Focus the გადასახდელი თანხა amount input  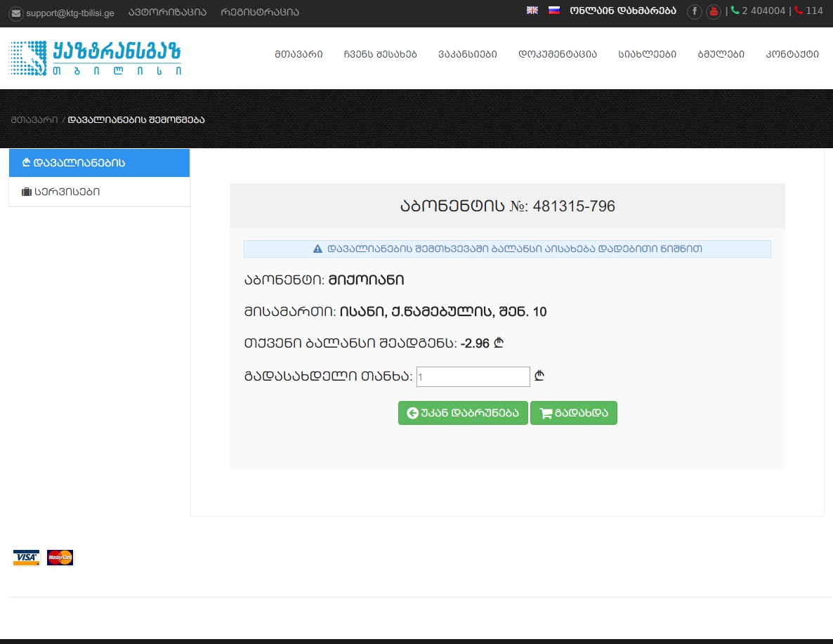(473, 376)
